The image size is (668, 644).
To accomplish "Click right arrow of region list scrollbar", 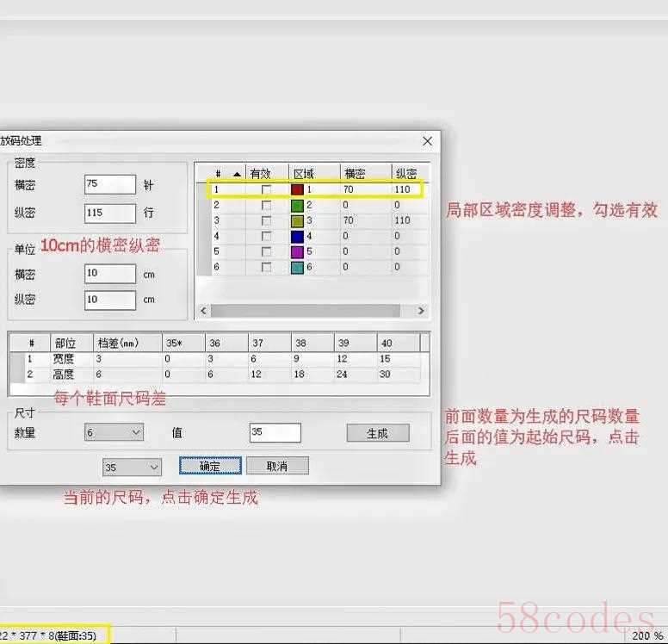I will pyautogui.click(x=421, y=311).
